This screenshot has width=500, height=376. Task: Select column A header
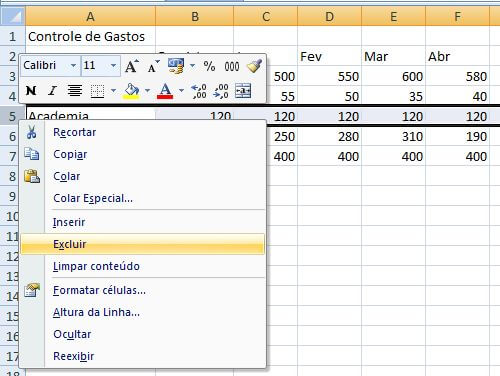[x=90, y=16]
